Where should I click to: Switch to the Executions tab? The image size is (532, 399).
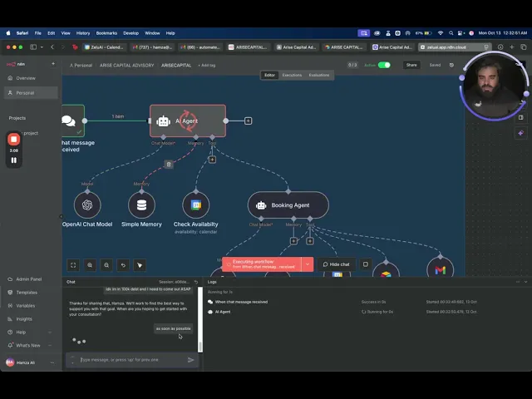(x=292, y=75)
